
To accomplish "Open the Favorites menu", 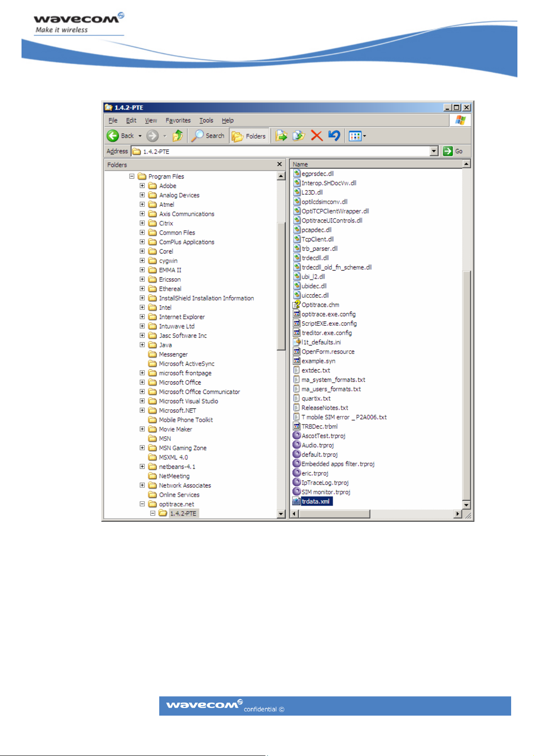I will pyautogui.click(x=178, y=120).
